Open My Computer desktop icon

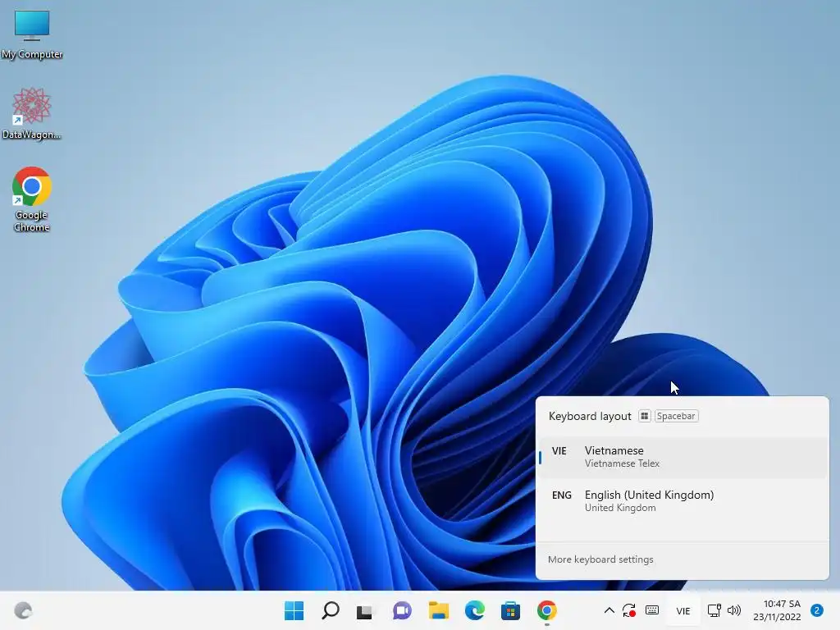point(32,34)
